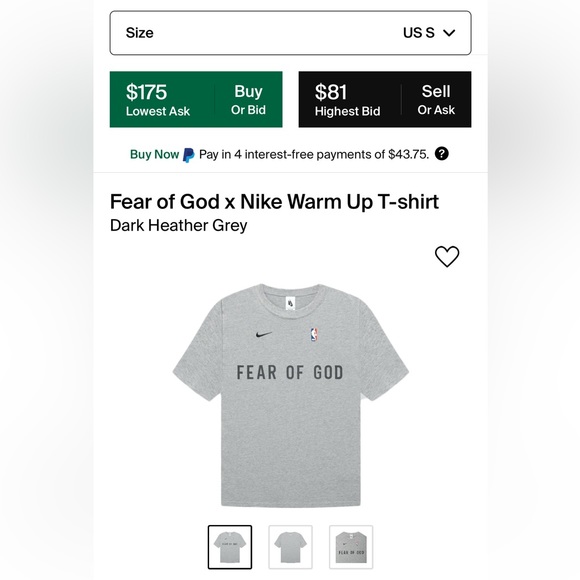Click Pay in 4 interest-free payments text
This screenshot has width=580, height=580.
click(x=314, y=154)
